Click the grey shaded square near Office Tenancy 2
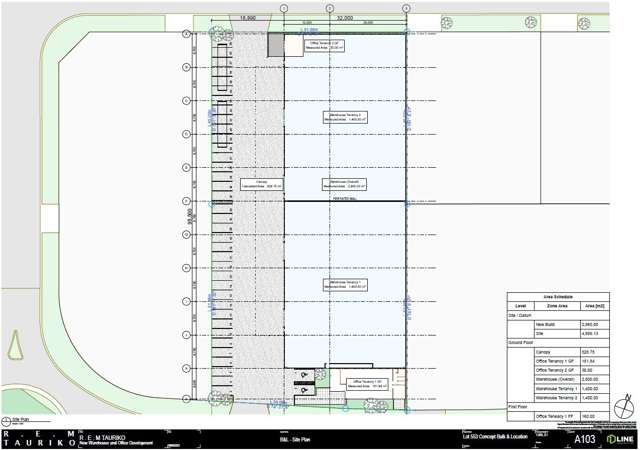 click(x=275, y=44)
